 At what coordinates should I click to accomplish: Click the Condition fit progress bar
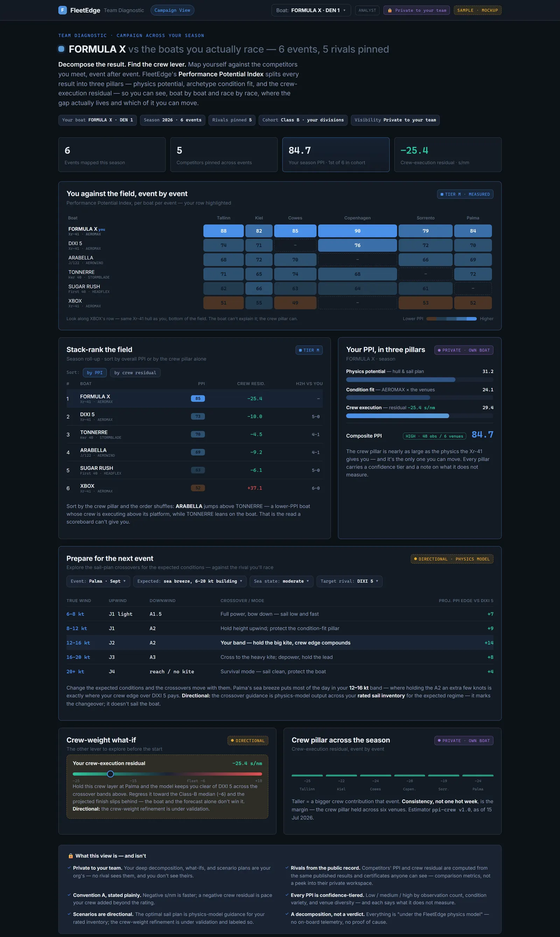click(x=420, y=398)
